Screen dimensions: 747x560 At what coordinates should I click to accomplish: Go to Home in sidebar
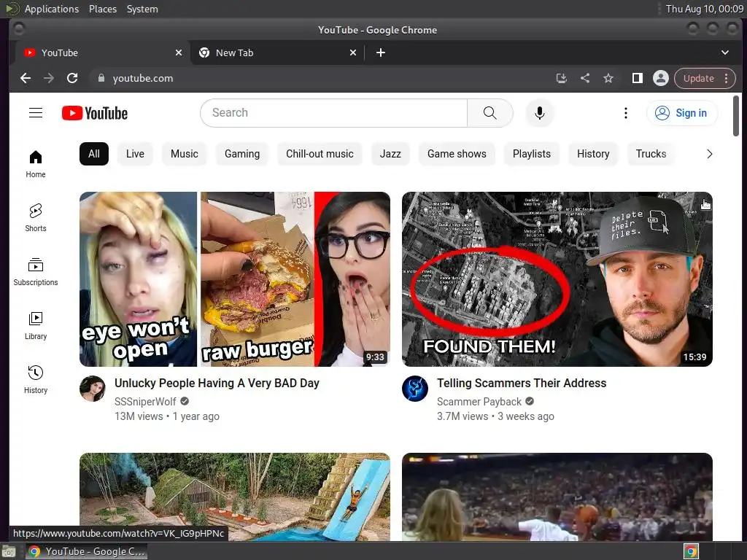click(x=36, y=164)
